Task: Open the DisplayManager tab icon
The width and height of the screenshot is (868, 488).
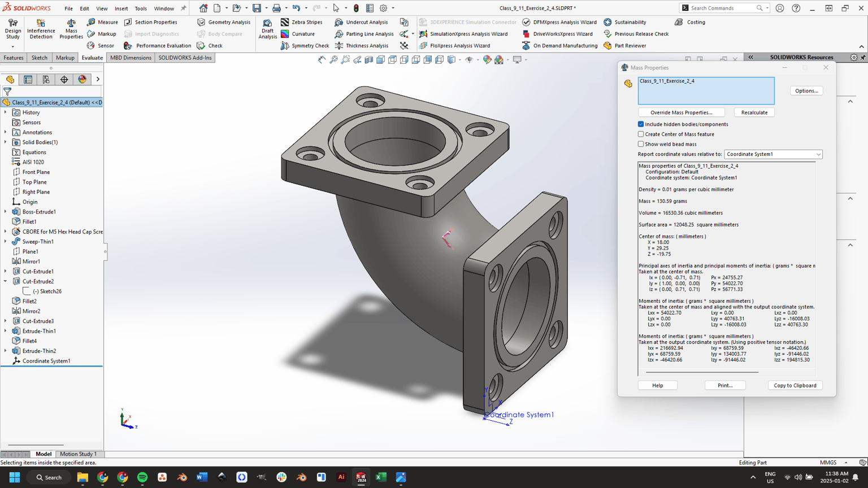Action: [x=82, y=80]
